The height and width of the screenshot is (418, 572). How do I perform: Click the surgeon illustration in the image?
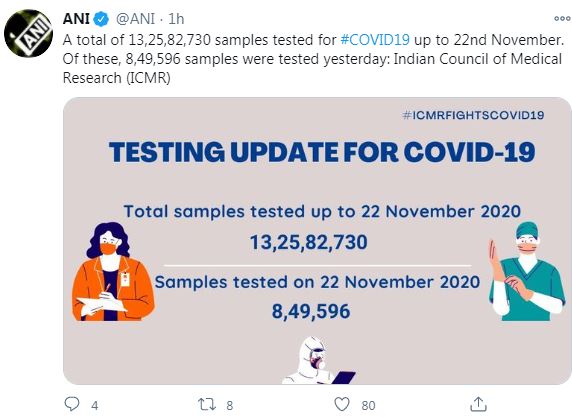point(527,271)
